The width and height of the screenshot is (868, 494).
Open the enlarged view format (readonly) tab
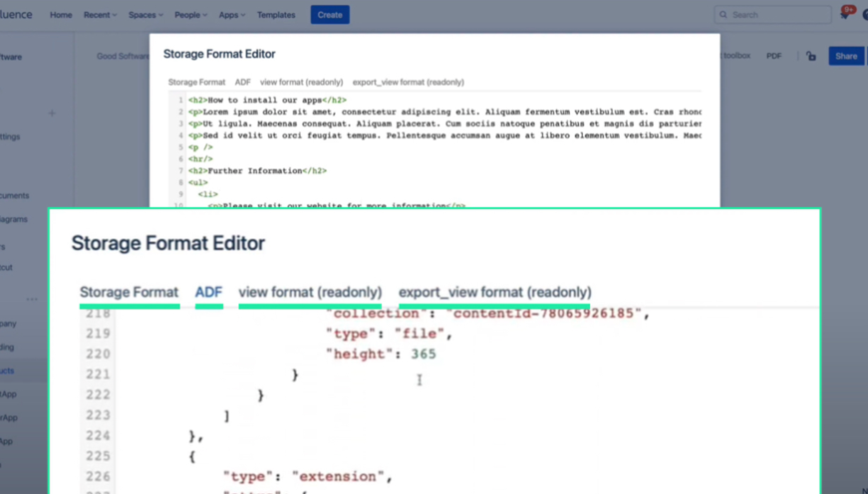[x=310, y=292]
